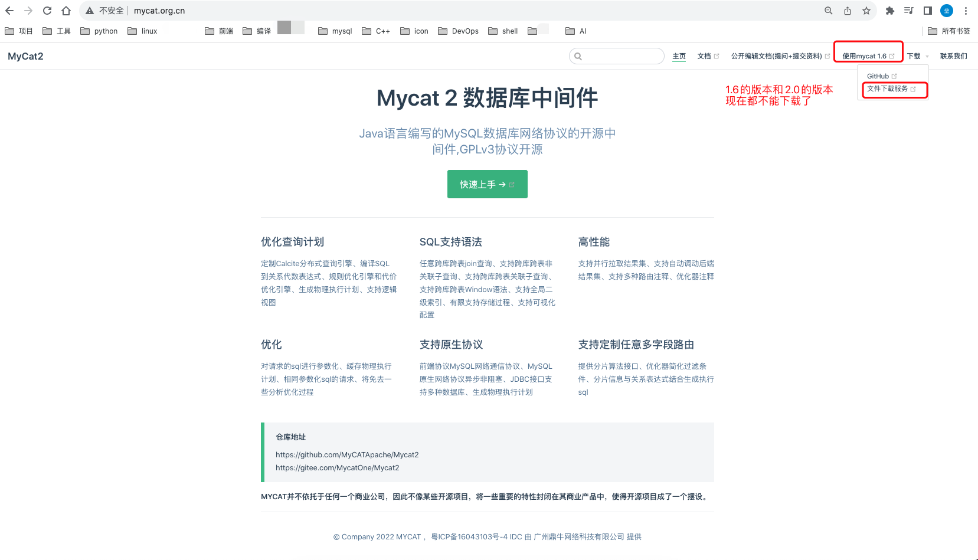Expand the 下载 dropdown in navbar

coord(917,56)
